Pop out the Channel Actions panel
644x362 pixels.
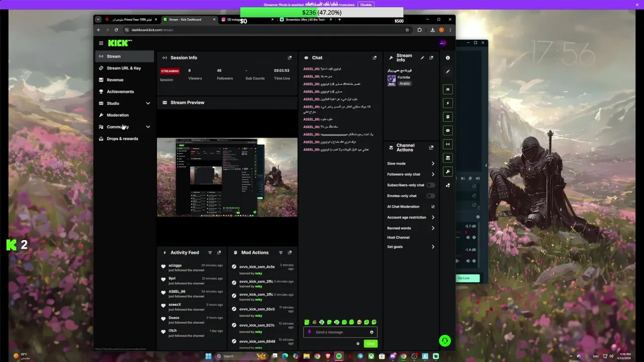coord(431,147)
